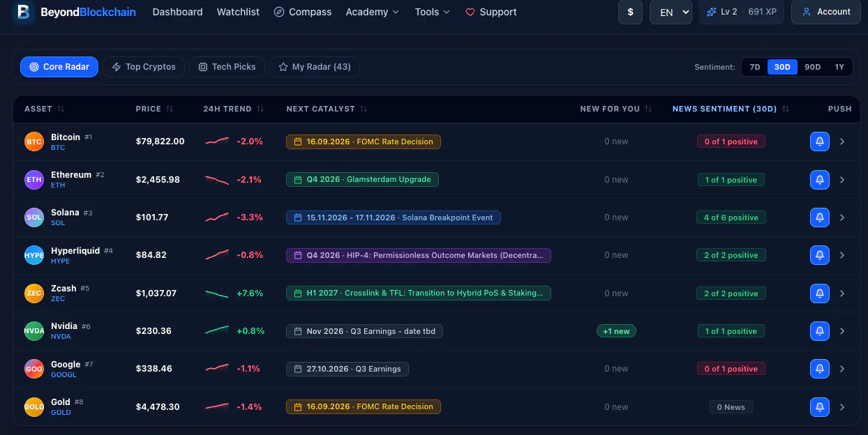
Task: Click the $79,822.00 Bitcoin price
Action: click(160, 141)
